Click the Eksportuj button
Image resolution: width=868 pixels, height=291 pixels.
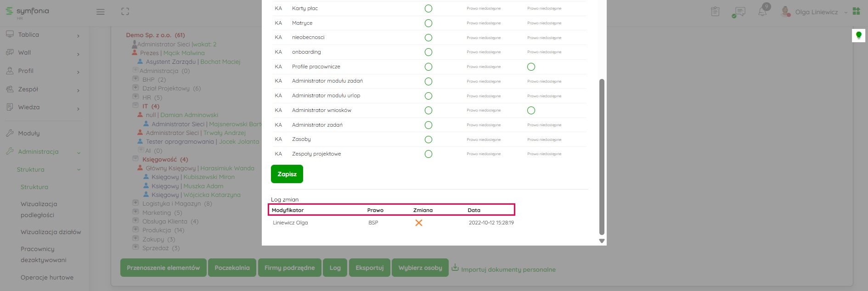click(x=369, y=268)
